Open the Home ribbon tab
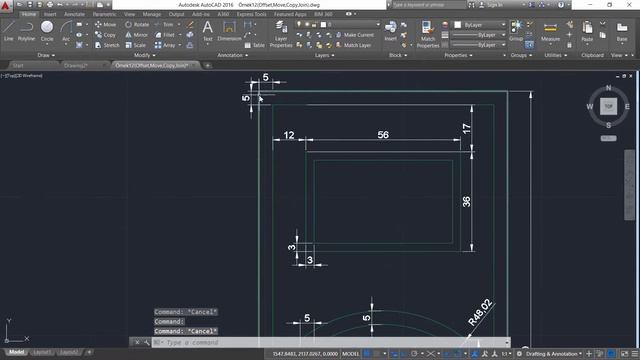This screenshot has height=360, width=640. [29, 14]
